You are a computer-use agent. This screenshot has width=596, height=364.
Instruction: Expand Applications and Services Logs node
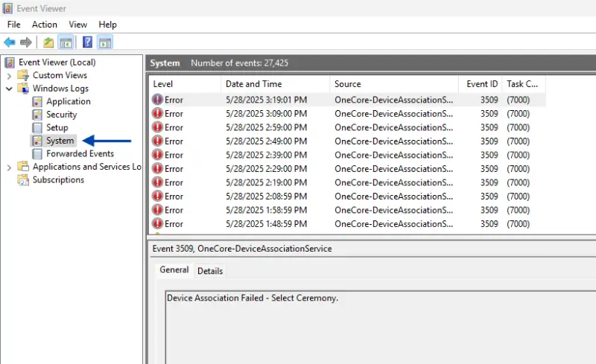pos(9,167)
